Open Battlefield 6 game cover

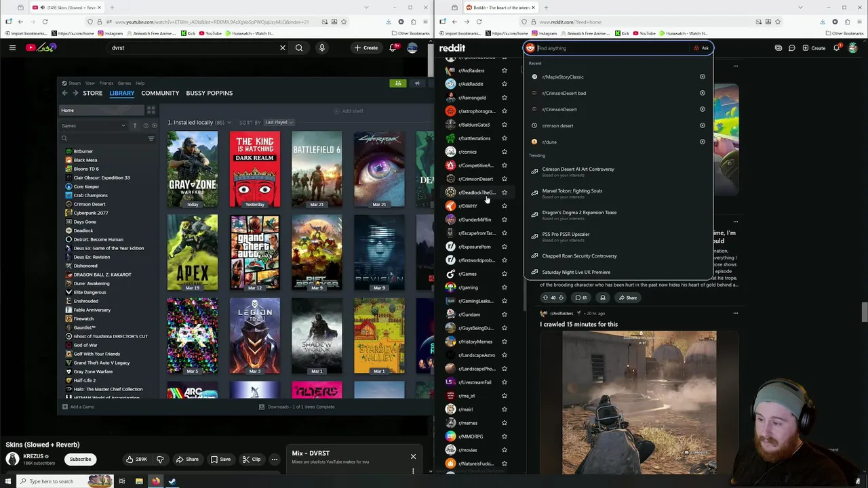click(317, 169)
